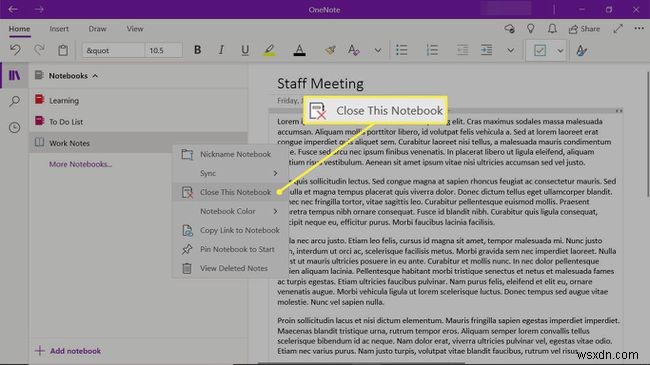650x365 pixels.
Task: Go forward with the forward arrow
Action: (39, 9)
